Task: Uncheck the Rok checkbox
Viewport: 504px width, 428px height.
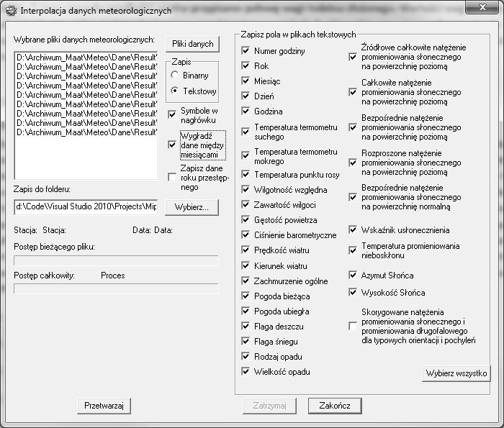Action: pos(246,65)
